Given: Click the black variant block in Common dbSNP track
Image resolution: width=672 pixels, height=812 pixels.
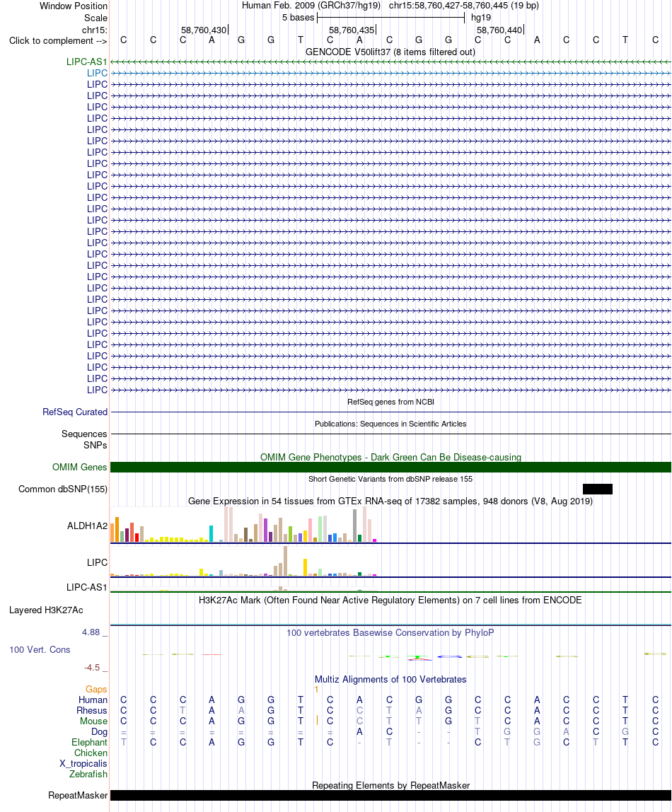Looking at the screenshot, I should point(598,489).
